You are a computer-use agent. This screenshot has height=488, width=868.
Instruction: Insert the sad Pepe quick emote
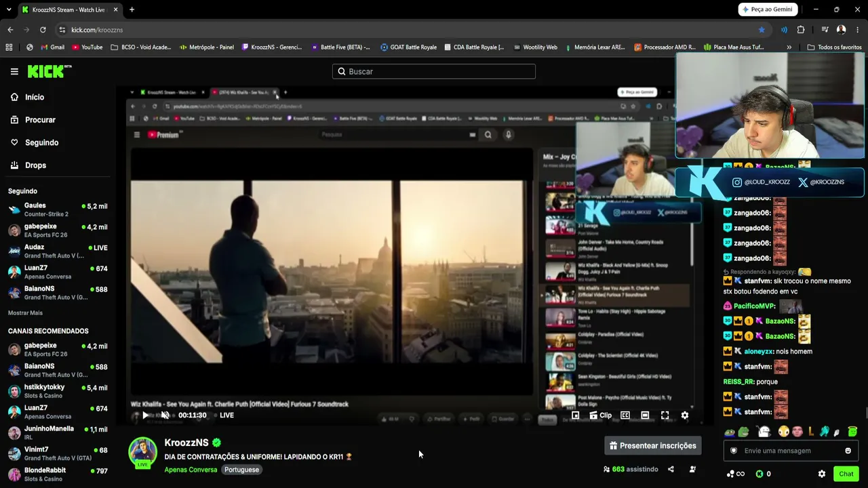[x=730, y=432]
